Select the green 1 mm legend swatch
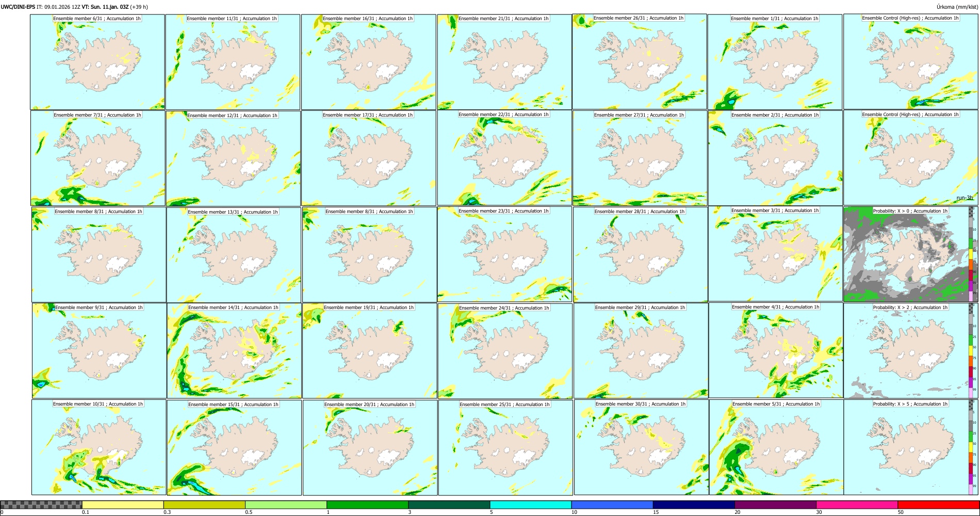The width and height of the screenshot is (980, 516). point(367,505)
